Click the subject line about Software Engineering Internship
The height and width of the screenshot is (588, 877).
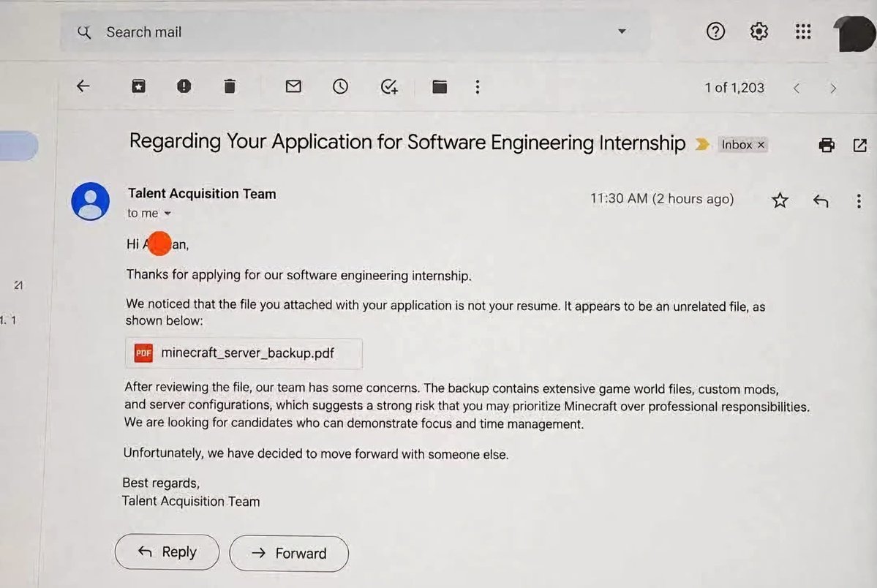point(407,142)
